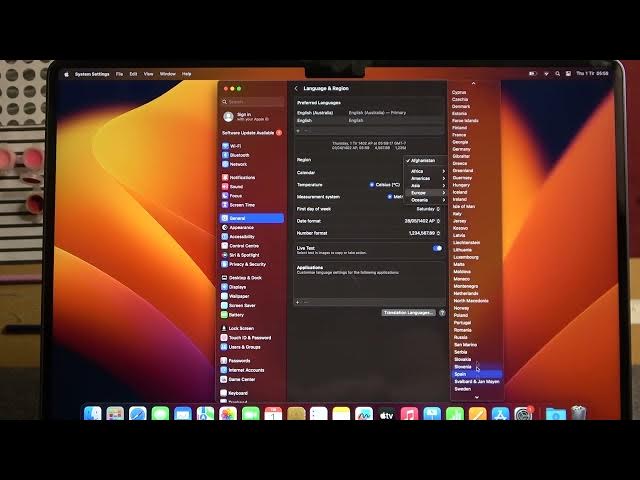Open Software Update Available notice
This screenshot has height=480, width=640.
[x=252, y=133]
